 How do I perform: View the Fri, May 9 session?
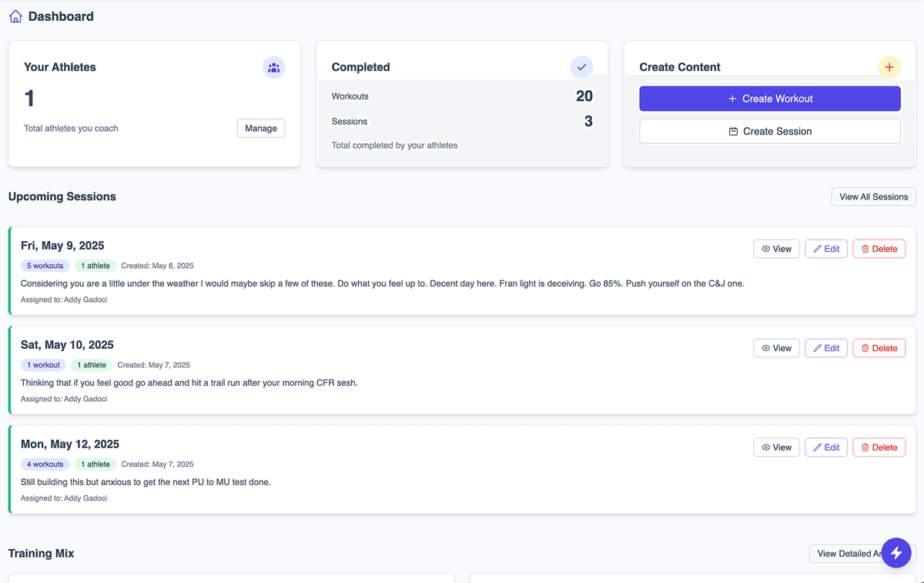[776, 249]
